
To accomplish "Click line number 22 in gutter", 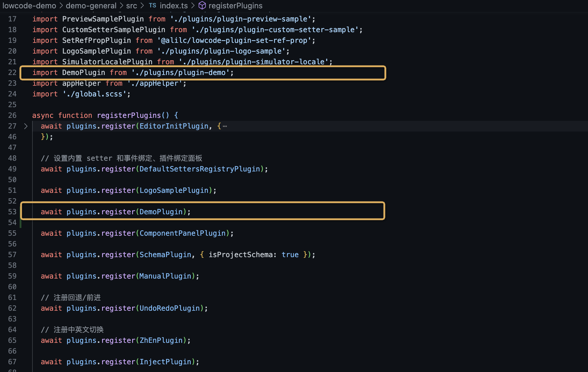I will tap(12, 73).
